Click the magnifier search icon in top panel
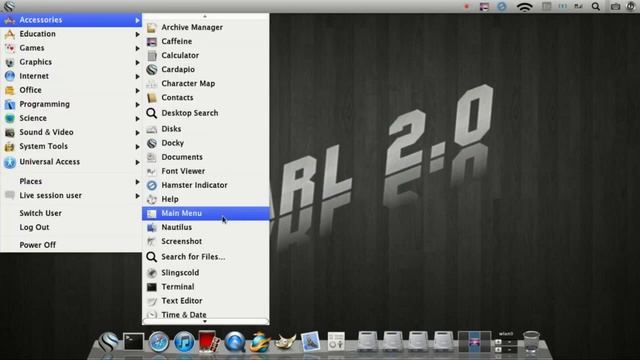The height and width of the screenshot is (360, 640). click(x=596, y=7)
